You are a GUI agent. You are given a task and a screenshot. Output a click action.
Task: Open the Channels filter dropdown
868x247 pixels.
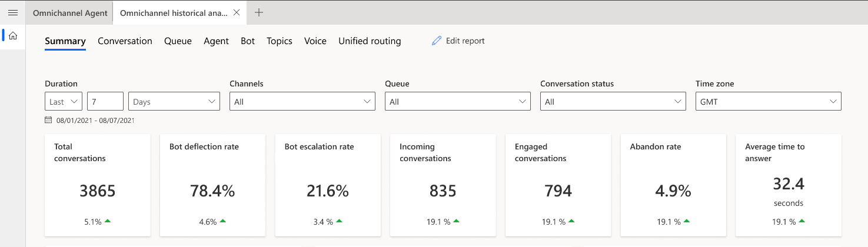pos(302,101)
